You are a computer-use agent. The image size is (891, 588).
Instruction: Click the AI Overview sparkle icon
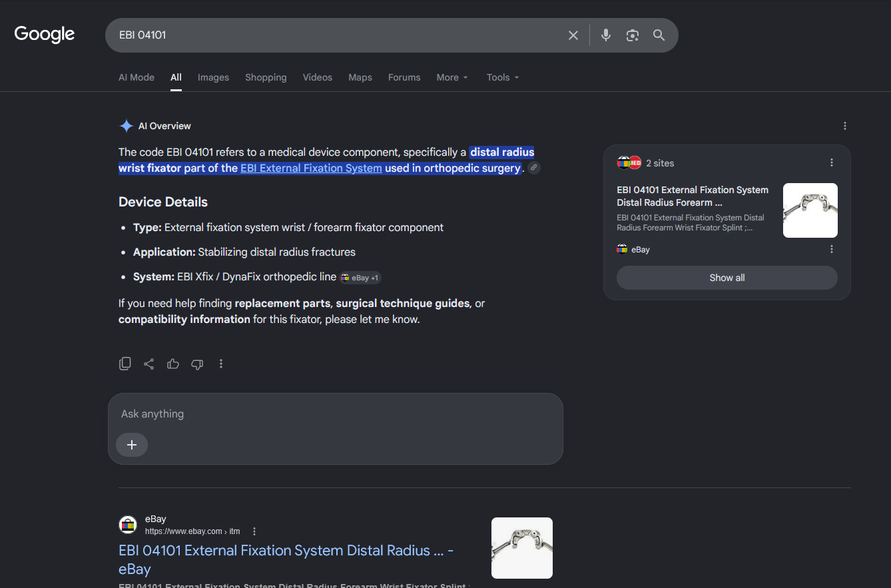[x=126, y=126]
